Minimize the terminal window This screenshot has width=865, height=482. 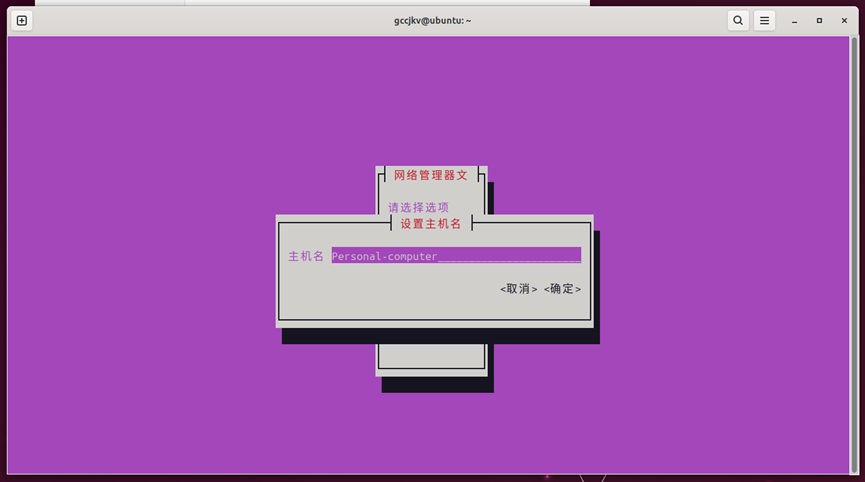(x=794, y=20)
